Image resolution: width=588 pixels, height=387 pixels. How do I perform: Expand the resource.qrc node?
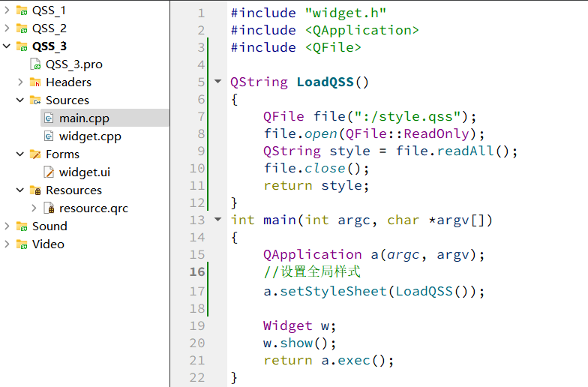coord(34,208)
